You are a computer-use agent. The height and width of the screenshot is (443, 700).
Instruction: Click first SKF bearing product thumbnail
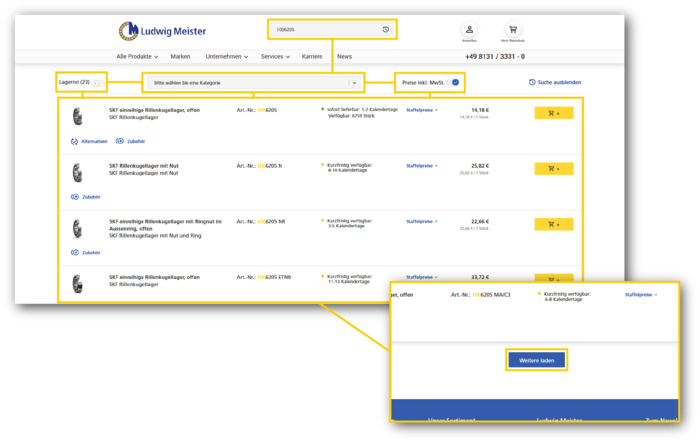pyautogui.click(x=78, y=115)
